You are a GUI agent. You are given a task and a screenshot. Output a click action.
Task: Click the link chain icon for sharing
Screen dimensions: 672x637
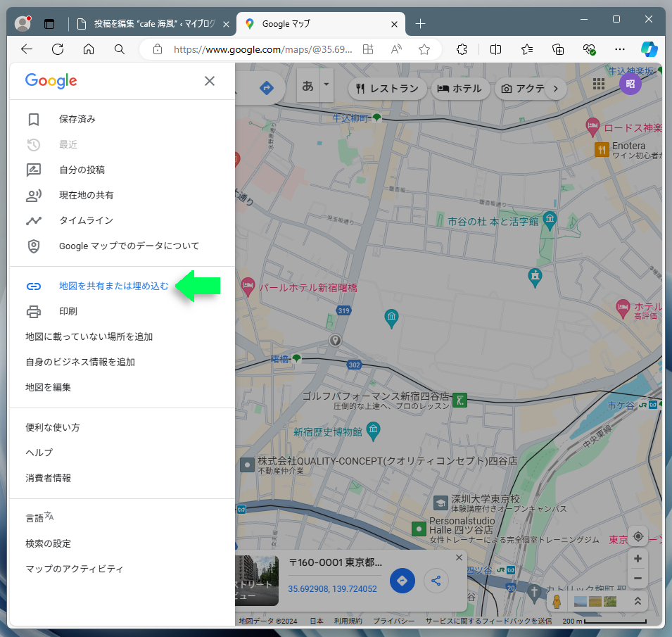click(x=34, y=286)
